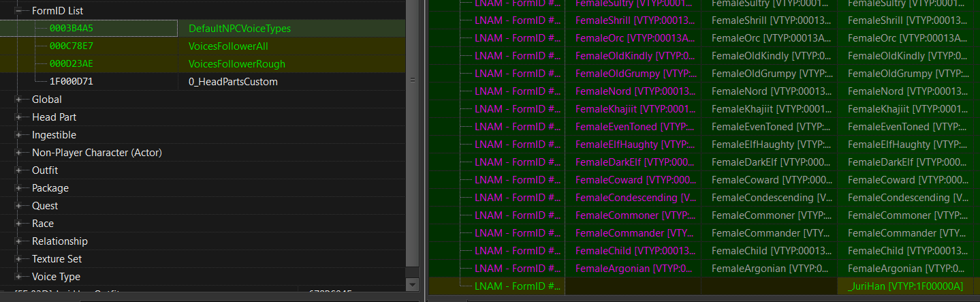Expand the Race record group
The height and width of the screenshot is (302, 980).
click(x=18, y=224)
